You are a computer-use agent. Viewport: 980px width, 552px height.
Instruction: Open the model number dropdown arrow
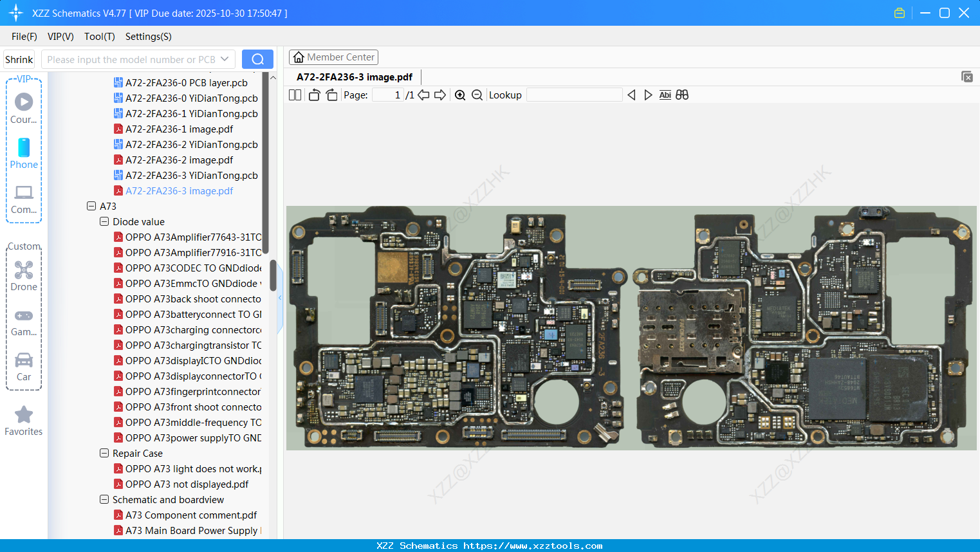click(225, 59)
